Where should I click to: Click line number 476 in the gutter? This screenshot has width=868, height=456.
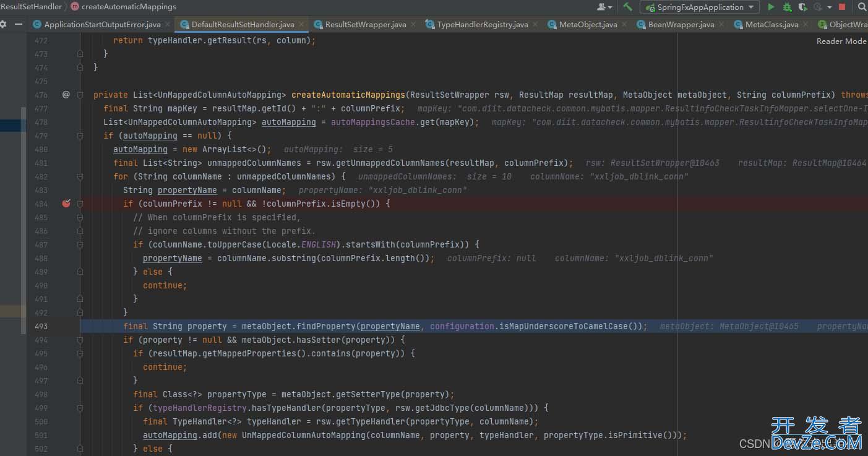41,95
